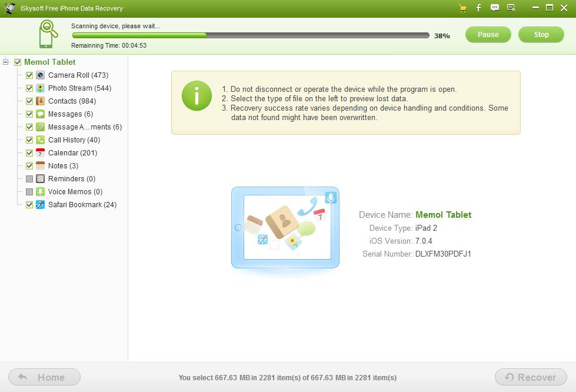Image resolution: width=576 pixels, height=392 pixels.
Task: Click the selection summary status text
Action: [288, 378]
